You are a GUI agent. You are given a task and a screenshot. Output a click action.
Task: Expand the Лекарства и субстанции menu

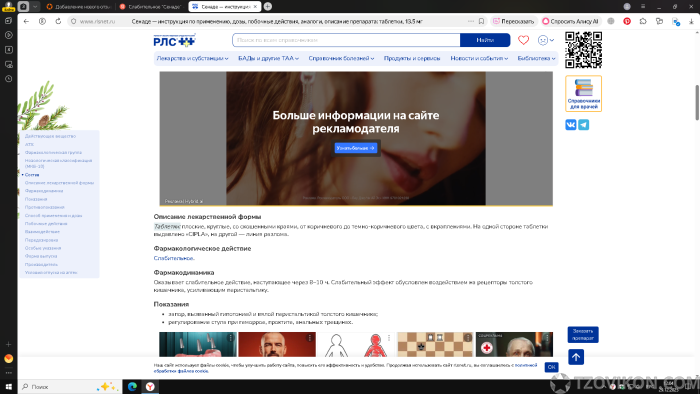[192, 58]
